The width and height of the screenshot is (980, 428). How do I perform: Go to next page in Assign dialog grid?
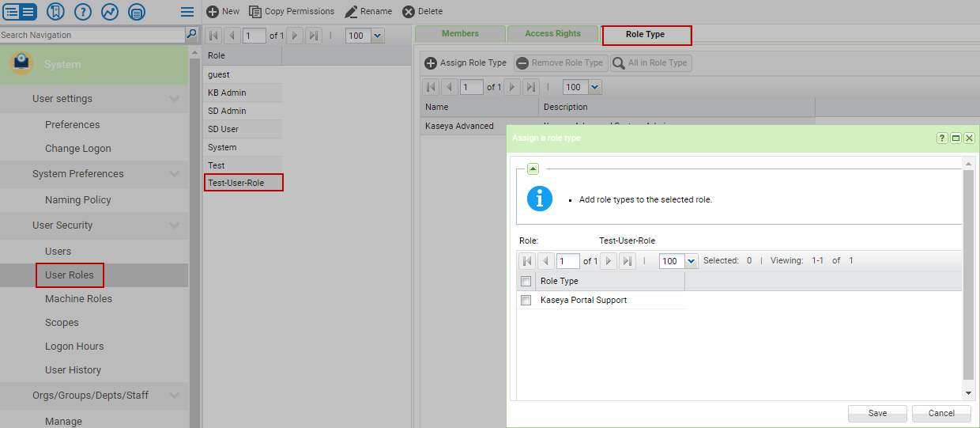coord(609,261)
